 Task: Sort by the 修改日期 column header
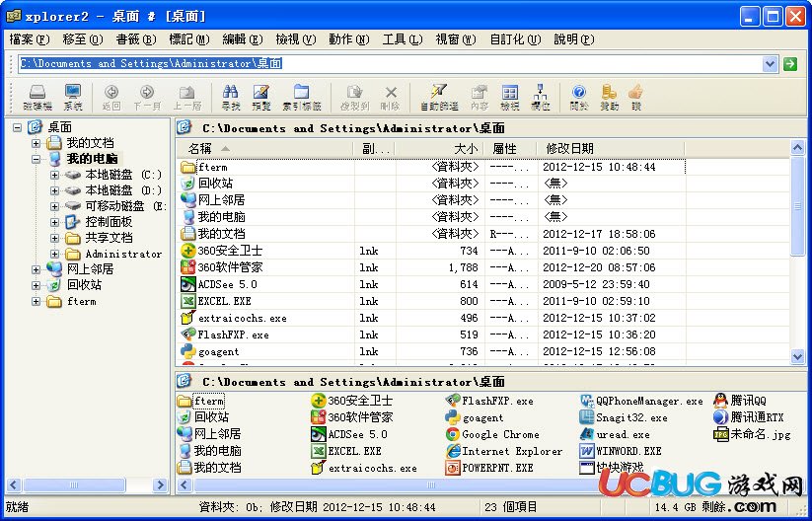(x=611, y=149)
